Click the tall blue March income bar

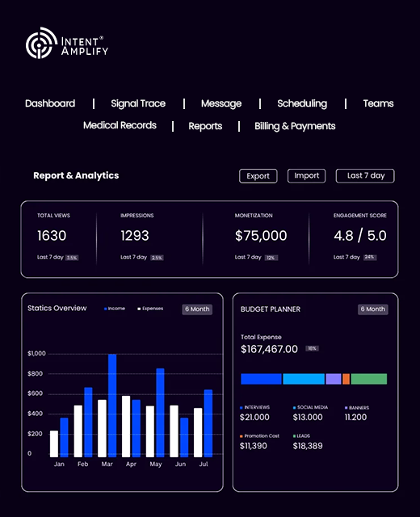point(112,406)
